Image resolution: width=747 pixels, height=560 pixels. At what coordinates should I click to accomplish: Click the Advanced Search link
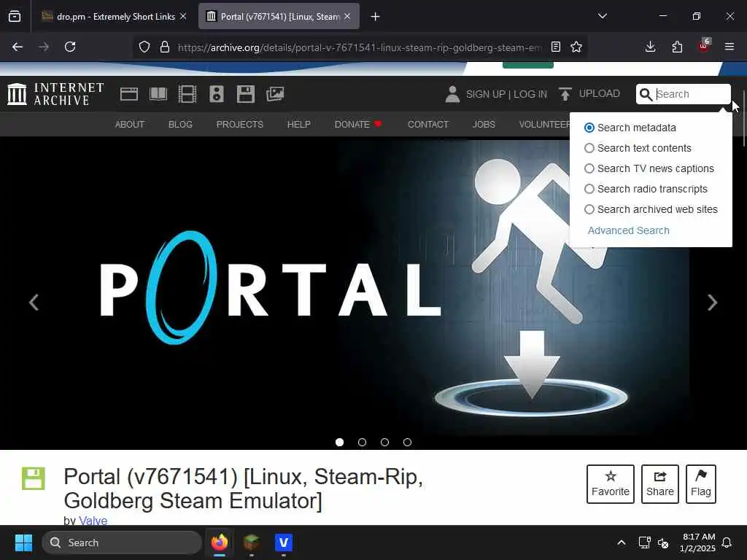pyautogui.click(x=628, y=230)
